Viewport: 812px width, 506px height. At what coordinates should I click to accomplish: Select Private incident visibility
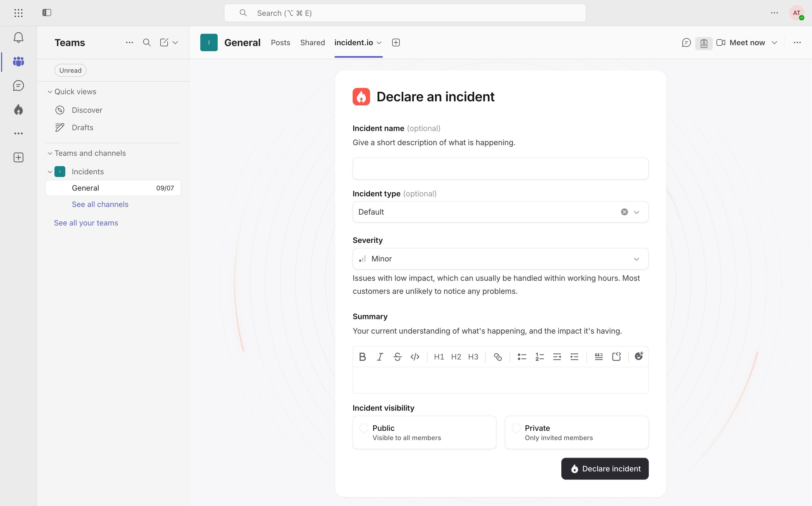point(577,432)
